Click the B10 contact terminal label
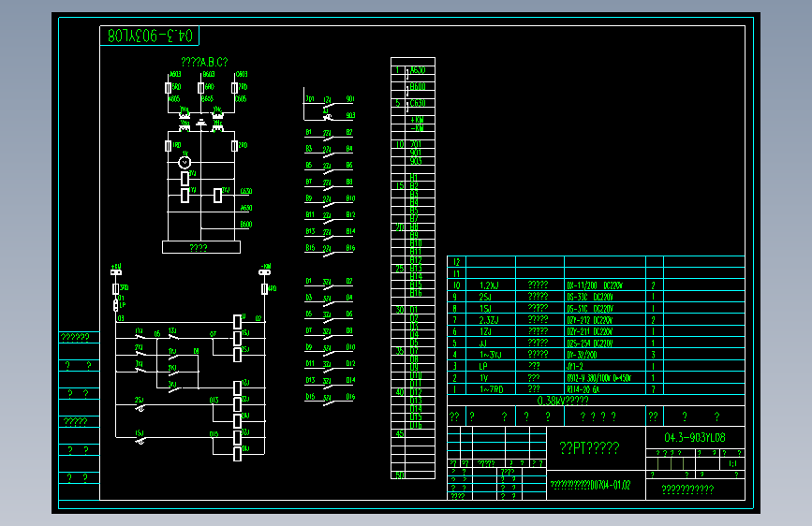 click(350, 198)
